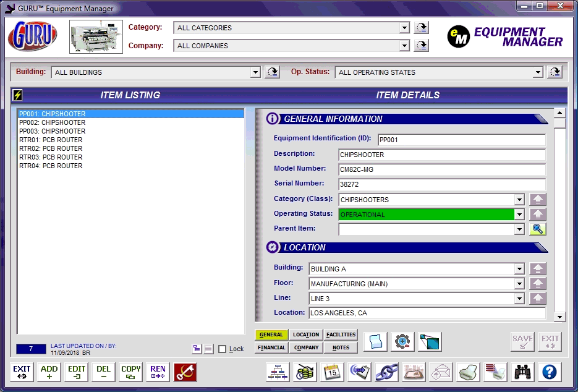Select PP002: CHIPSHOOTER in the item listing

click(131, 122)
